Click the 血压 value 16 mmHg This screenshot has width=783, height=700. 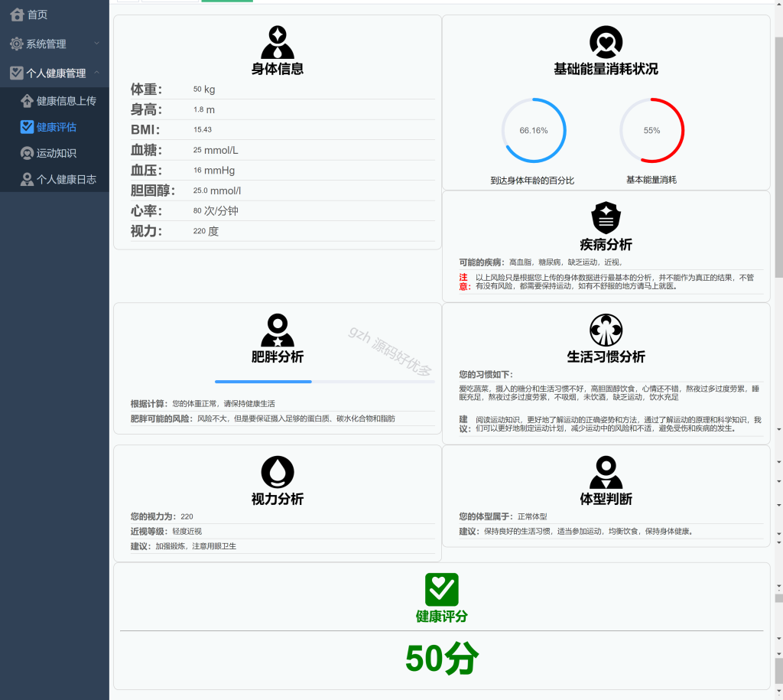point(214,171)
